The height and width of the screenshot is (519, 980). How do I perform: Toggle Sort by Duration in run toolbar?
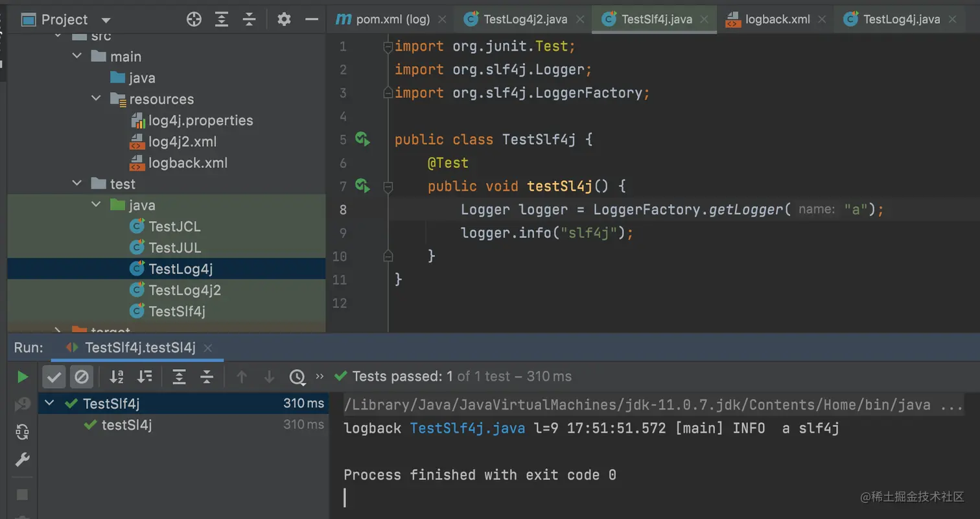click(x=145, y=376)
